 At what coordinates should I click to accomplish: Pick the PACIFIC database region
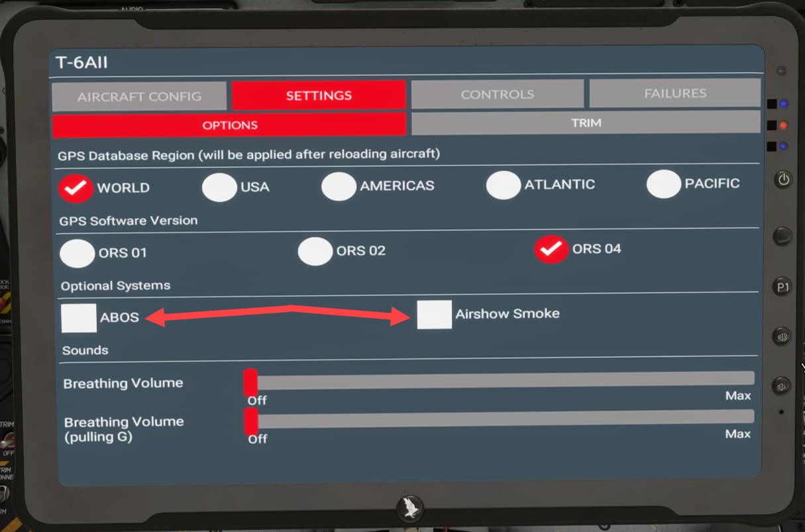[x=663, y=184]
